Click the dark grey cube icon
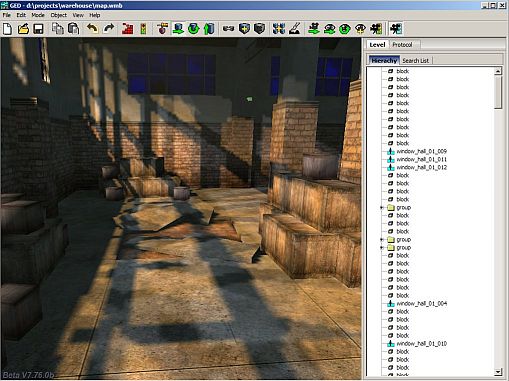The width and height of the screenshot is (509, 381). (x=260, y=29)
